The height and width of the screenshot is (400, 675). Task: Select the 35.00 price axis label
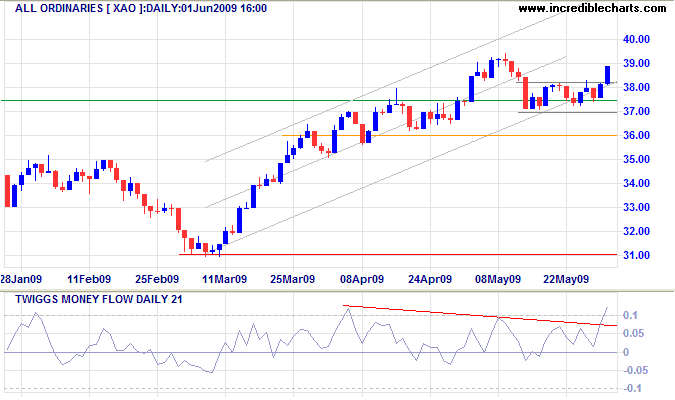click(636, 159)
